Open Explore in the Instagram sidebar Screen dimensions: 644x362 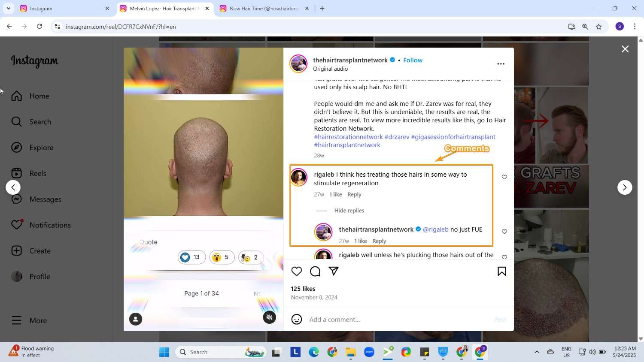coord(41,147)
